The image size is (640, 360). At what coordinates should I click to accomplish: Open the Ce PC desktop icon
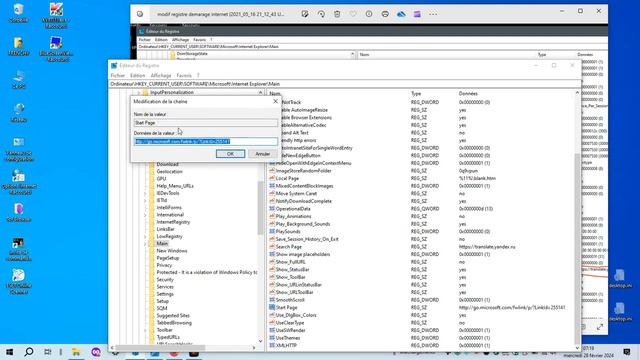coord(18,79)
